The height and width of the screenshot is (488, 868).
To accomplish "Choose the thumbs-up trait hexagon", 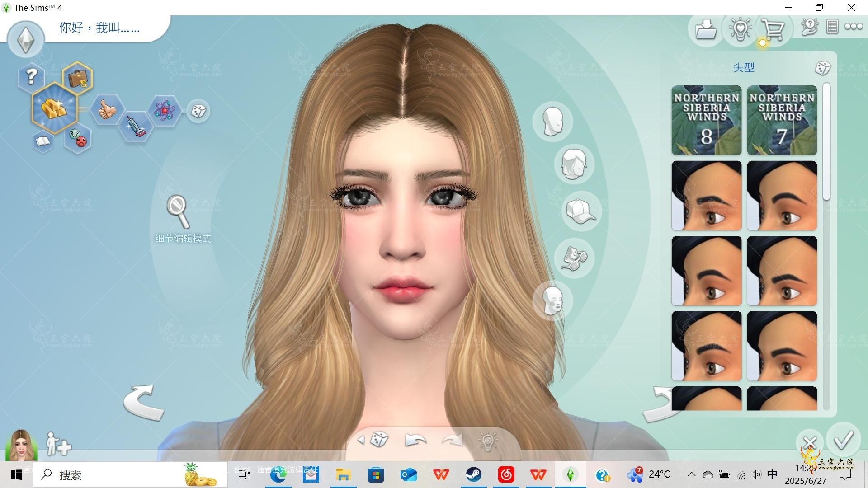I will click(107, 110).
